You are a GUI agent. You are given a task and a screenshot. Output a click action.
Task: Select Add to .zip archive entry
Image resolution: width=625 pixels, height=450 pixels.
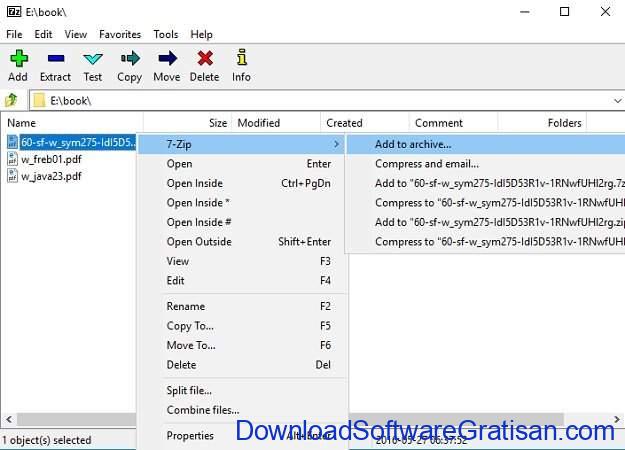485,222
